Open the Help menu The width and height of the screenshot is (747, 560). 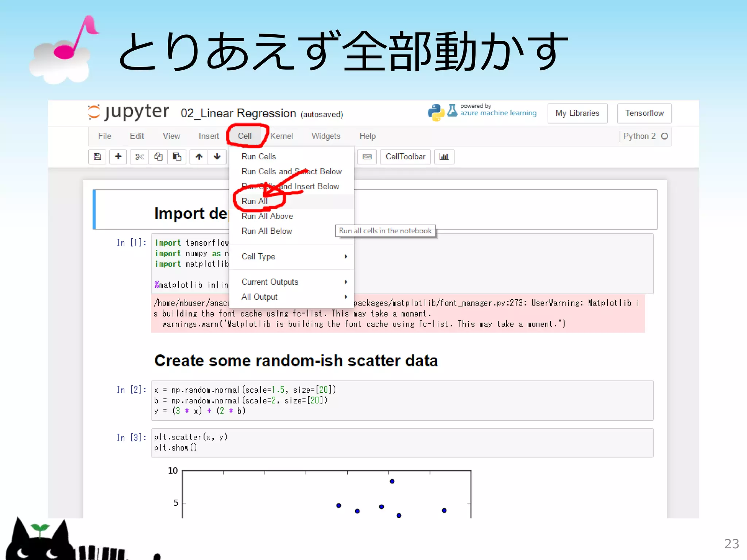pos(367,136)
